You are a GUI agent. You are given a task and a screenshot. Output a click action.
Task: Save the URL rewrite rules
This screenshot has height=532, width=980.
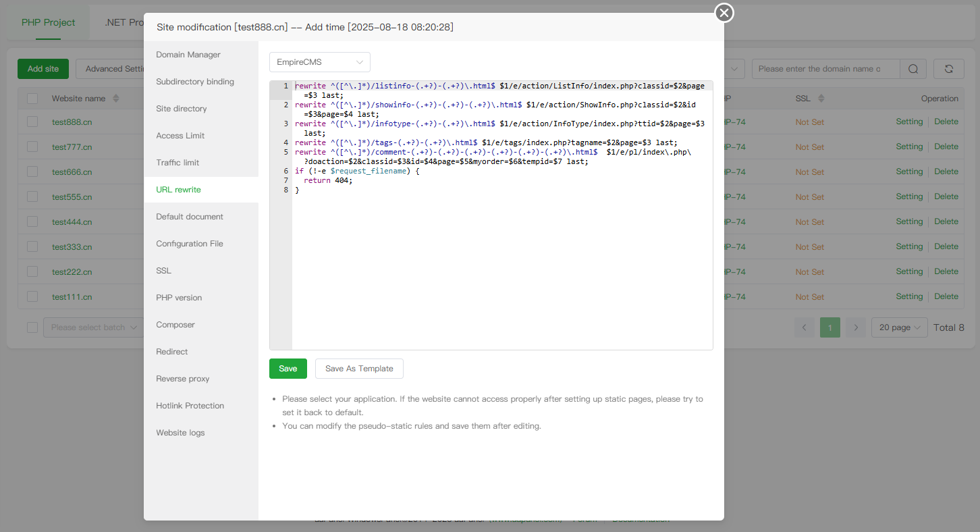[x=288, y=369]
